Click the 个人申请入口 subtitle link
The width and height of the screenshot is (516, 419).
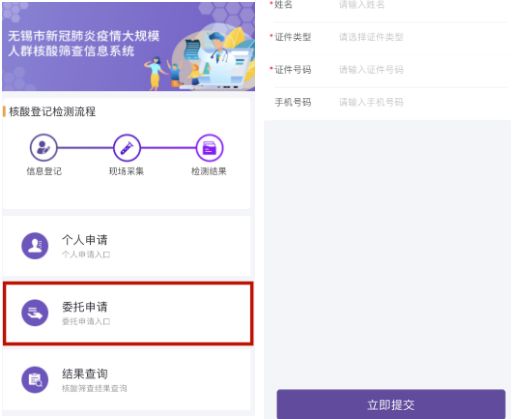point(86,255)
